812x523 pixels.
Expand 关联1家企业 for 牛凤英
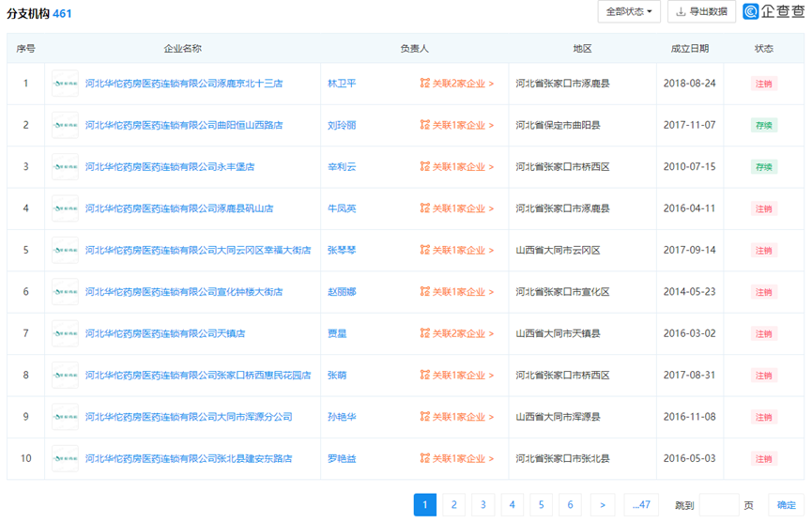(x=462, y=208)
